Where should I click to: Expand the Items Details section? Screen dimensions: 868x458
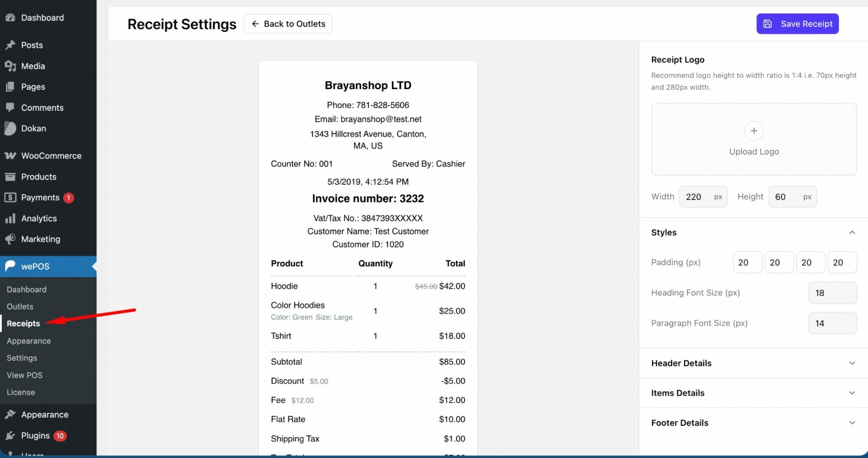[753, 393]
